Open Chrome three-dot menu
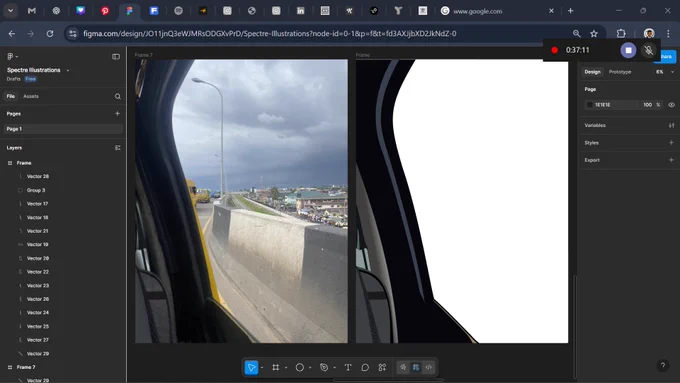This screenshot has height=383, width=680. tap(668, 33)
